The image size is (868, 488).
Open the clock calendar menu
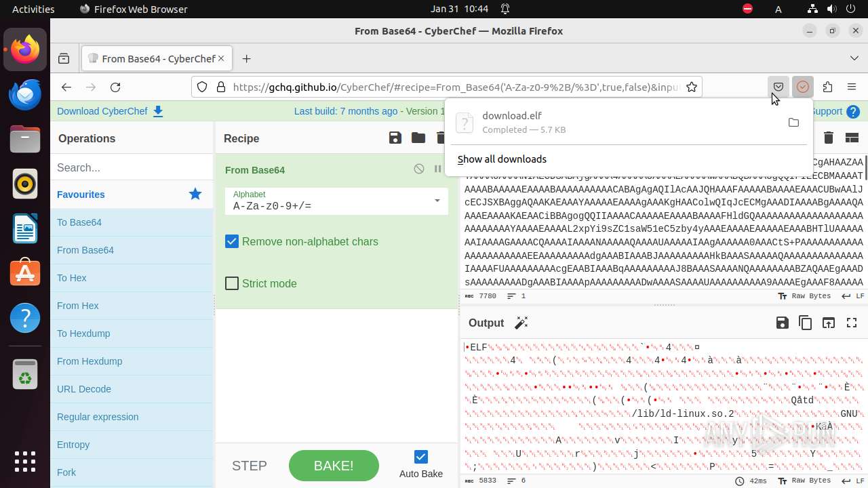459,9
